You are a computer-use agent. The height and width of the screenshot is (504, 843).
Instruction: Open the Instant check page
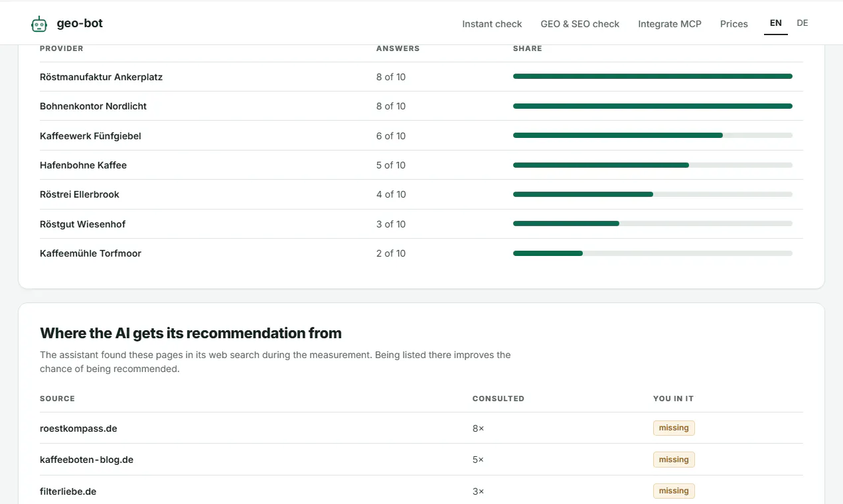(x=492, y=24)
